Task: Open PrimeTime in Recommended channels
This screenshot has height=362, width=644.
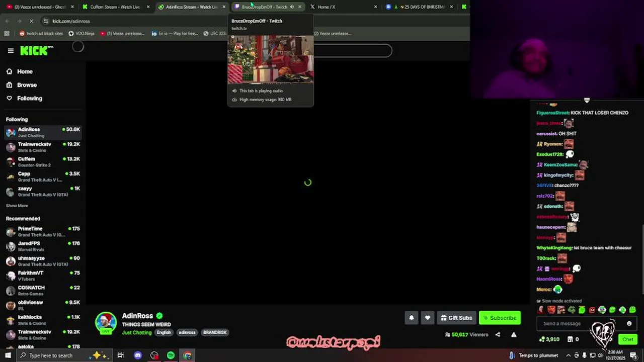Action: pos(43,231)
